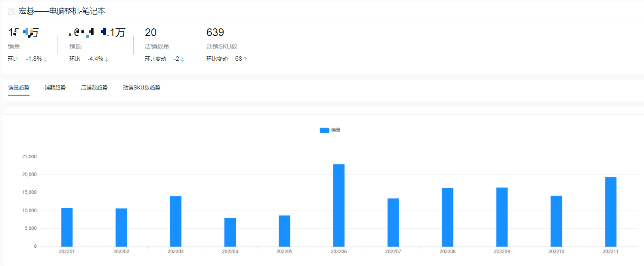The height and width of the screenshot is (266, 644).
Task: Click the 202202 sales bar
Action: point(121,228)
